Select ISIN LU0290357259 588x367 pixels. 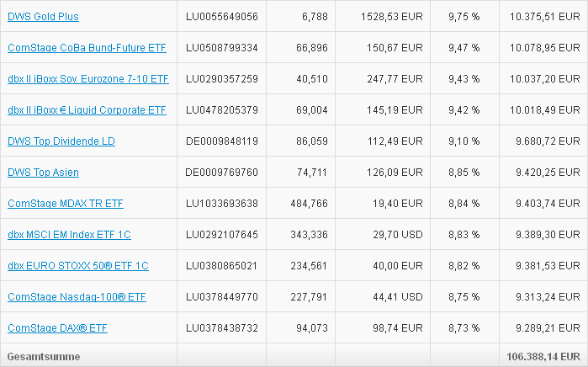[222, 79]
